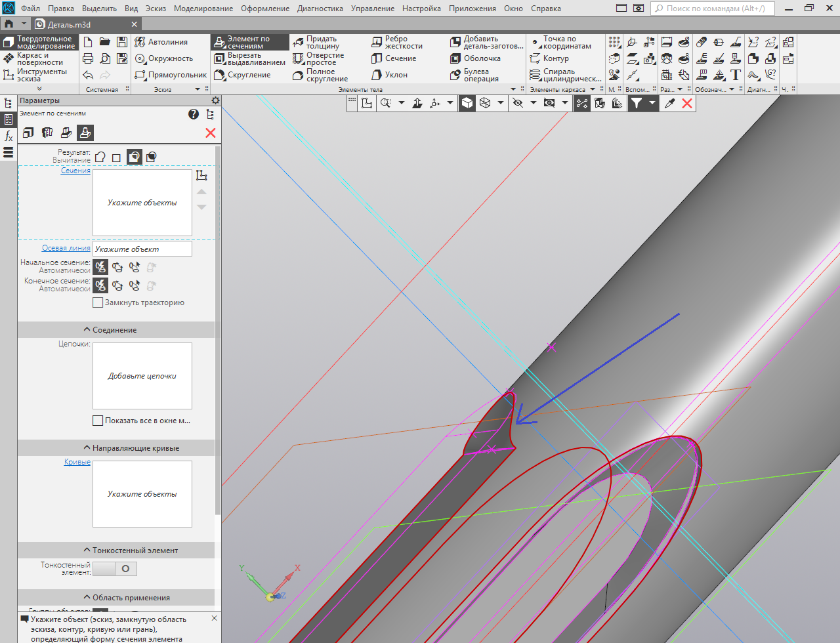Collapse the Область применения section

click(x=127, y=598)
